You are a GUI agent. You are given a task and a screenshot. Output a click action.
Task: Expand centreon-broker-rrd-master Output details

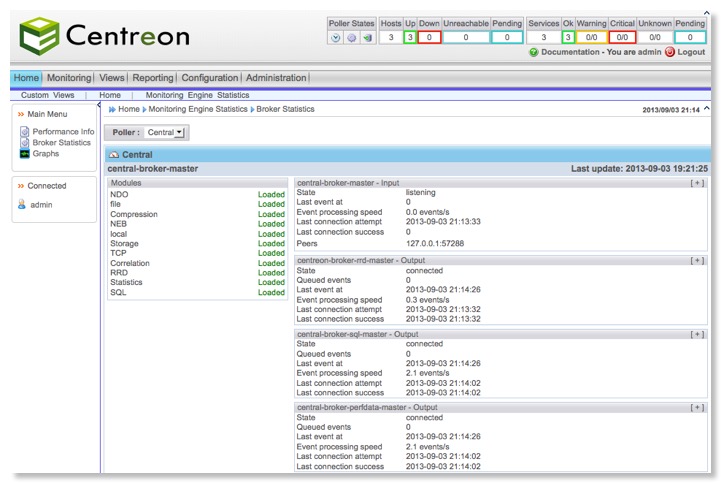tap(696, 259)
